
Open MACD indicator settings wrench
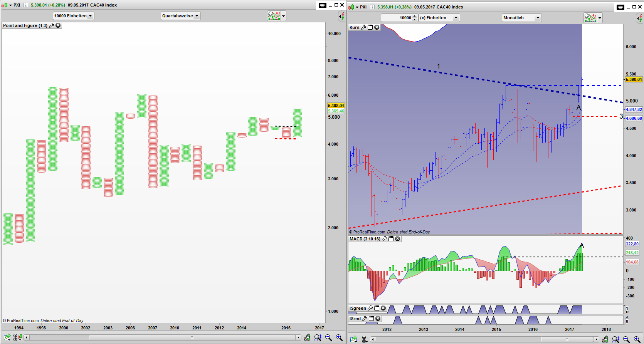pyautogui.click(x=384, y=239)
